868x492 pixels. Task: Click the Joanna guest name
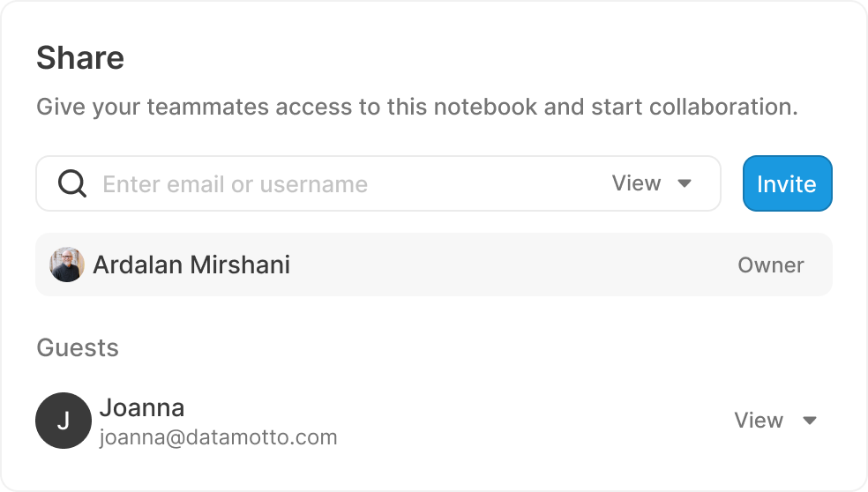tap(142, 407)
